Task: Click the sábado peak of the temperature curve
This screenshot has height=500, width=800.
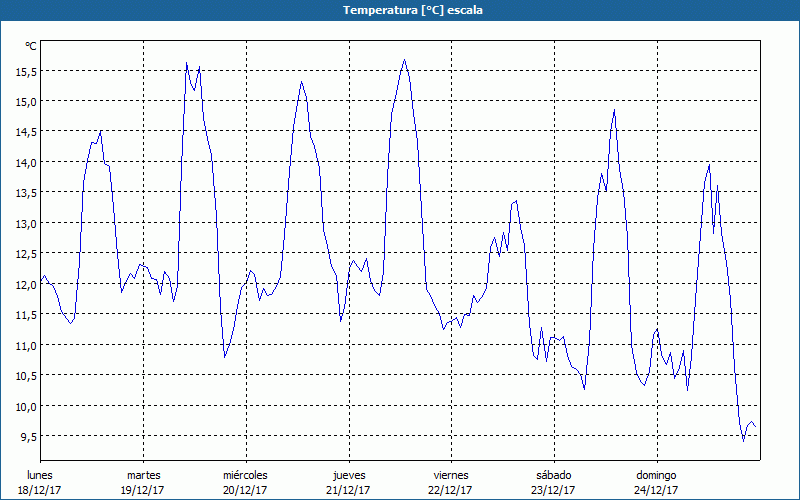Action: point(614,110)
